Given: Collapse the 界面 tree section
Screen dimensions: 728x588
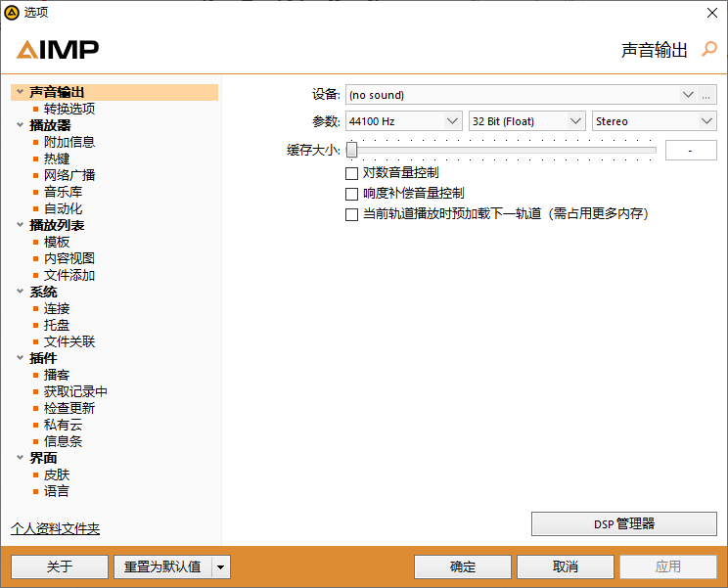Looking at the screenshot, I should tap(20, 458).
